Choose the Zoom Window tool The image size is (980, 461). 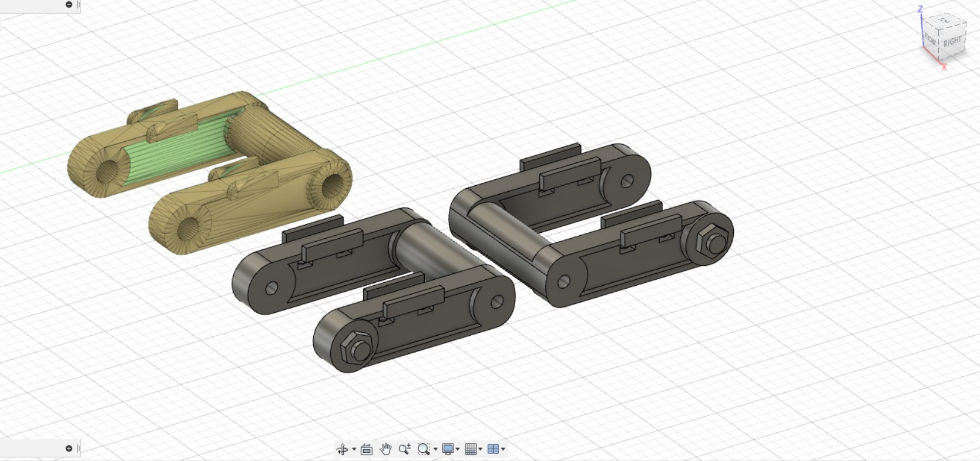coord(423,450)
